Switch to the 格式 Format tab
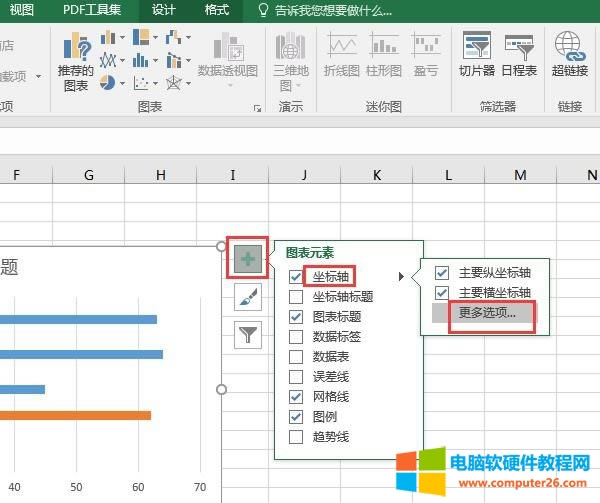The width and height of the screenshot is (600, 503). 215,10
